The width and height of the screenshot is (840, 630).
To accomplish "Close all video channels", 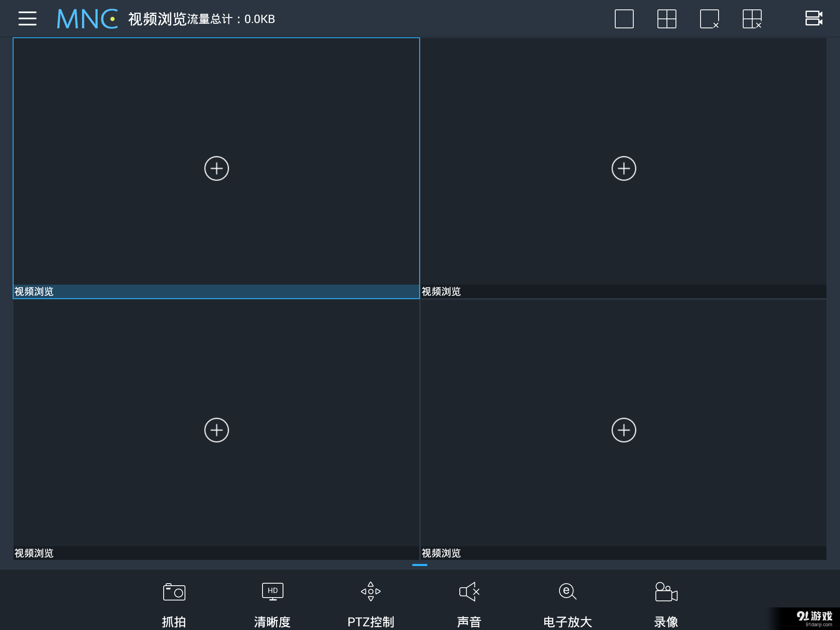I will pyautogui.click(x=753, y=18).
